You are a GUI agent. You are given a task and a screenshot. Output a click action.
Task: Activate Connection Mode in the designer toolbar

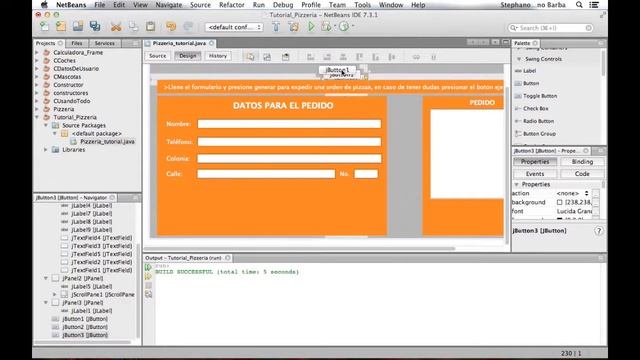267,57
